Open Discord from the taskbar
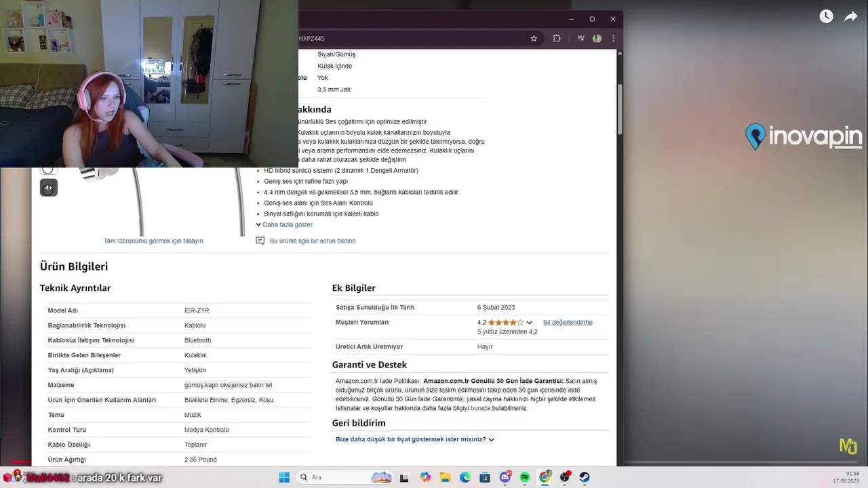868x488 pixels. tap(505, 477)
